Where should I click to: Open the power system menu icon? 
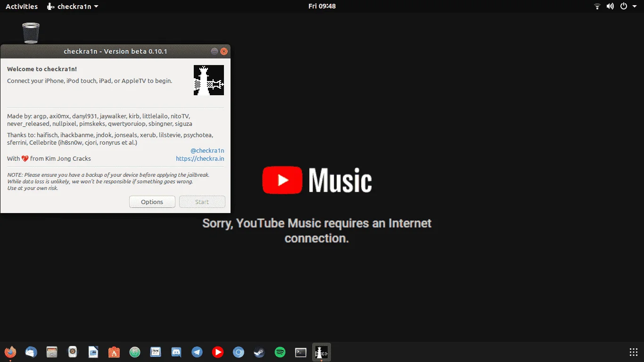point(624,6)
